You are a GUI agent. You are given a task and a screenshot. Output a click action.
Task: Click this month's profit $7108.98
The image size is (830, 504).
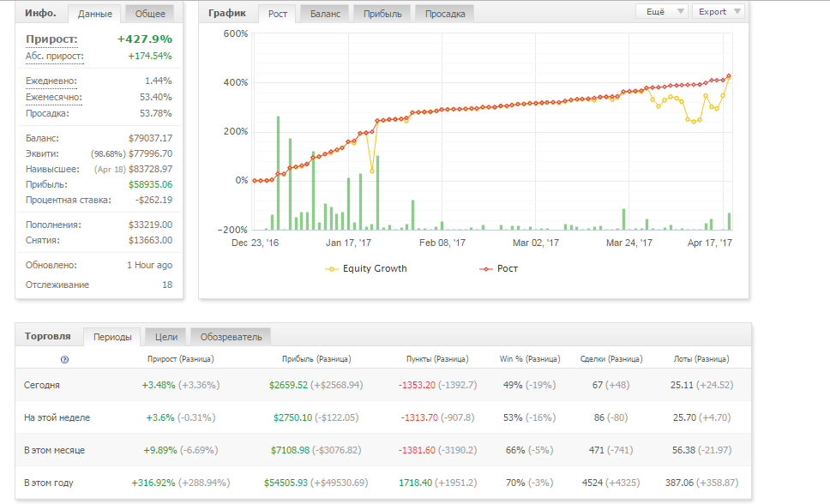(x=290, y=451)
